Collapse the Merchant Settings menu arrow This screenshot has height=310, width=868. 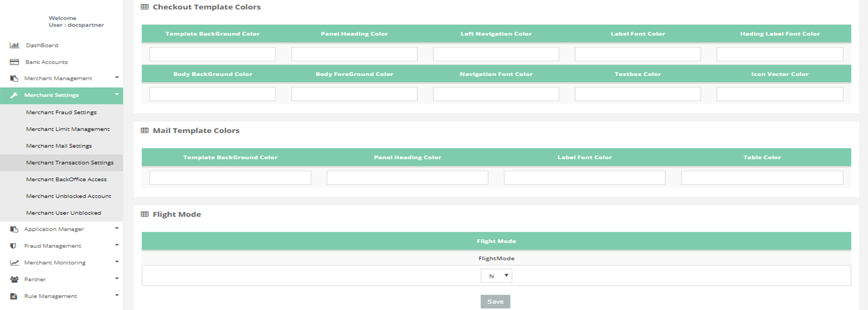[117, 94]
